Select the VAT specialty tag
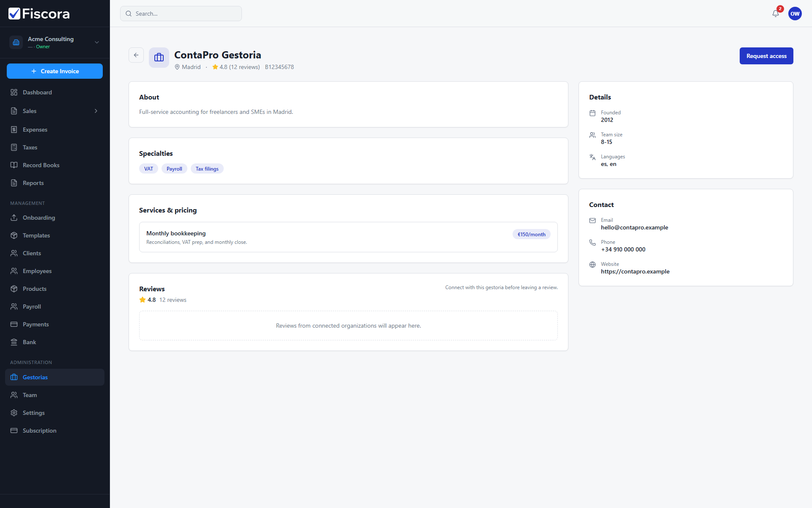Image resolution: width=812 pixels, height=508 pixels. [x=148, y=168]
